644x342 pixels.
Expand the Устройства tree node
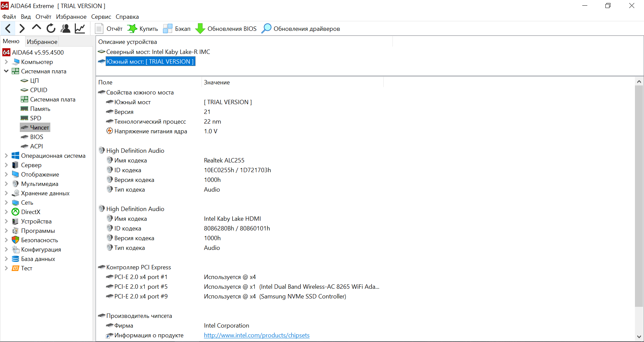[6, 221]
